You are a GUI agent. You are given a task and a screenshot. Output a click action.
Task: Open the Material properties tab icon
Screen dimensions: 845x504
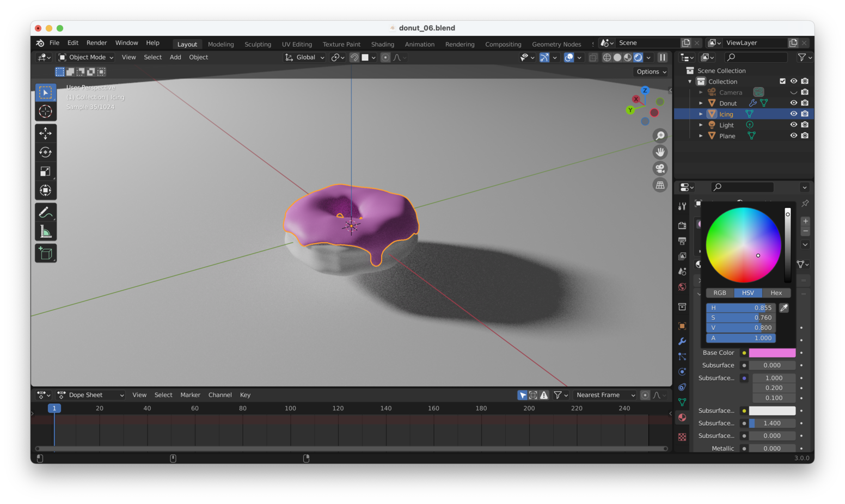[x=682, y=417]
